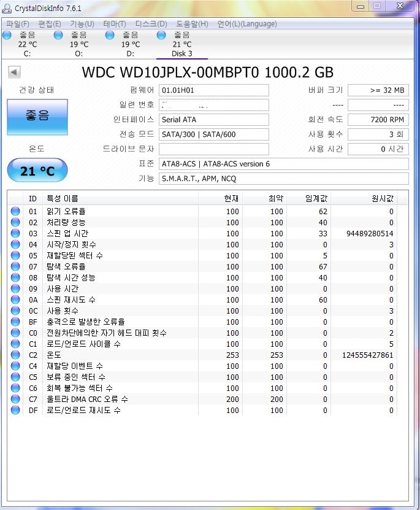This screenshot has height=510, width=420.
Task: Click status icon for 05 재할당된 섹터 수
Action: (15, 256)
